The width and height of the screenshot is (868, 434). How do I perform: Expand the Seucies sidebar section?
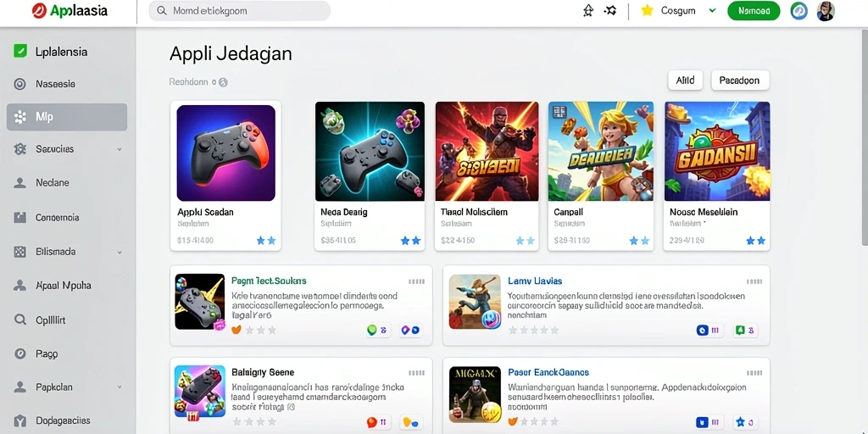click(x=119, y=149)
